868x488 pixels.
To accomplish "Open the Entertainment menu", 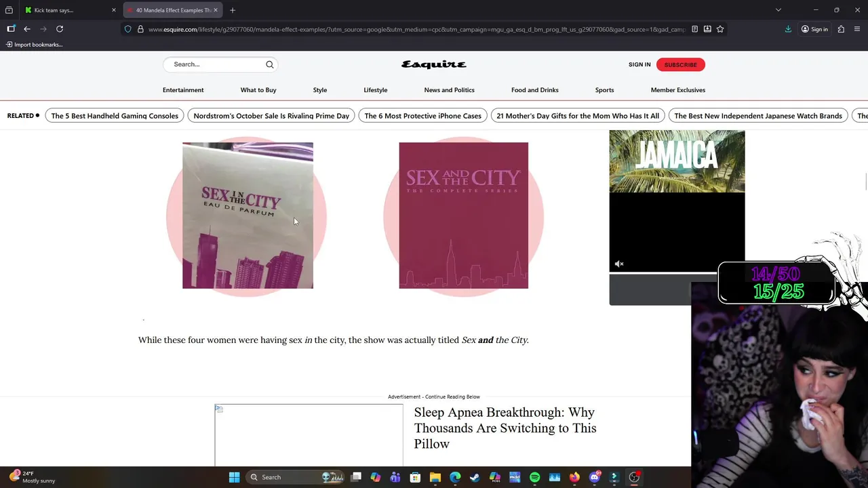I will point(183,90).
